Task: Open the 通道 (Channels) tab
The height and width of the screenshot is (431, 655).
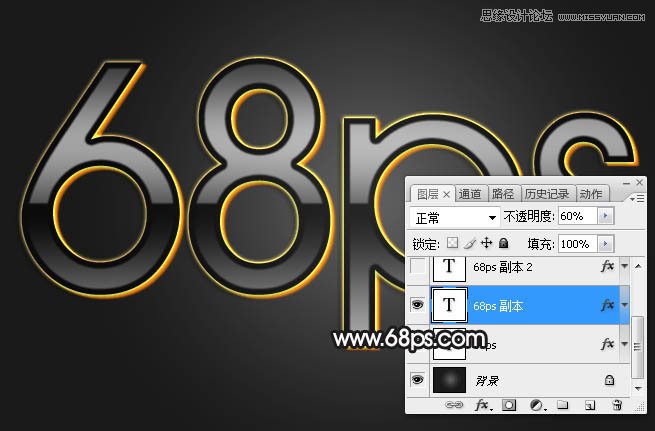Action: coord(470,194)
